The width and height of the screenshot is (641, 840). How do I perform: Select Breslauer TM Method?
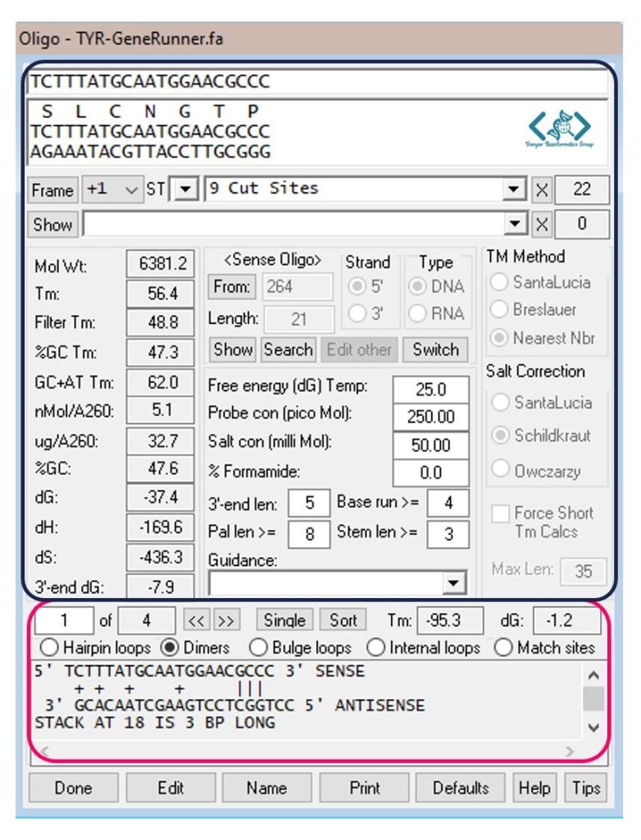point(499,309)
